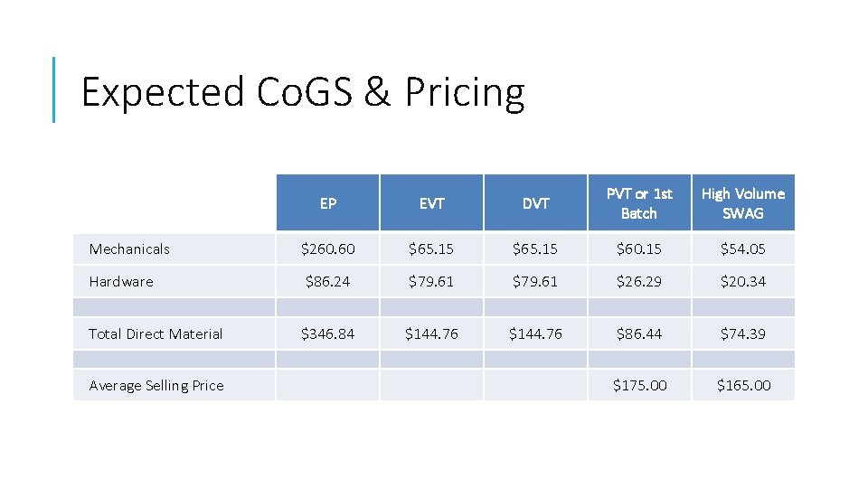Click the $60.15 Mechanicals cell
The height and width of the screenshot is (488, 868).
coord(639,249)
